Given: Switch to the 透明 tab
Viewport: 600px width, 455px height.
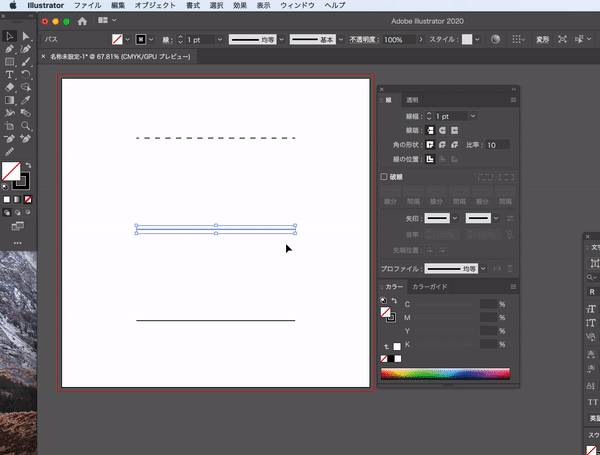Looking at the screenshot, I should [x=413, y=100].
